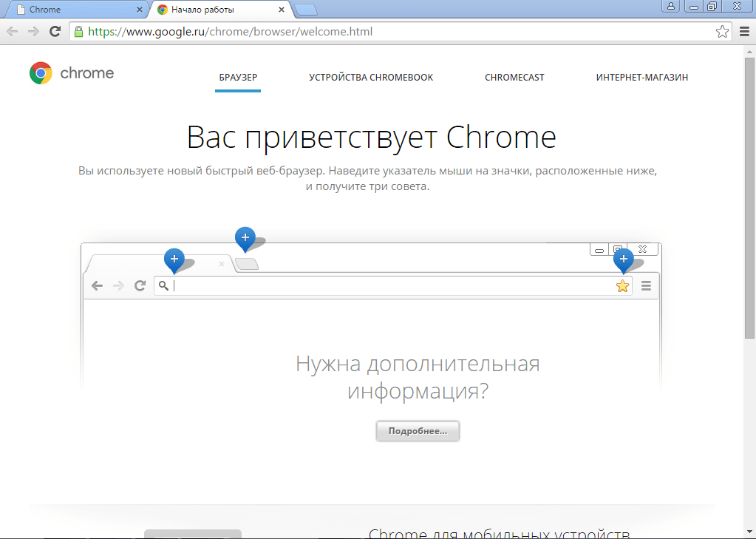Reload the page with the refresh icon
756x539 pixels.
coord(55,32)
